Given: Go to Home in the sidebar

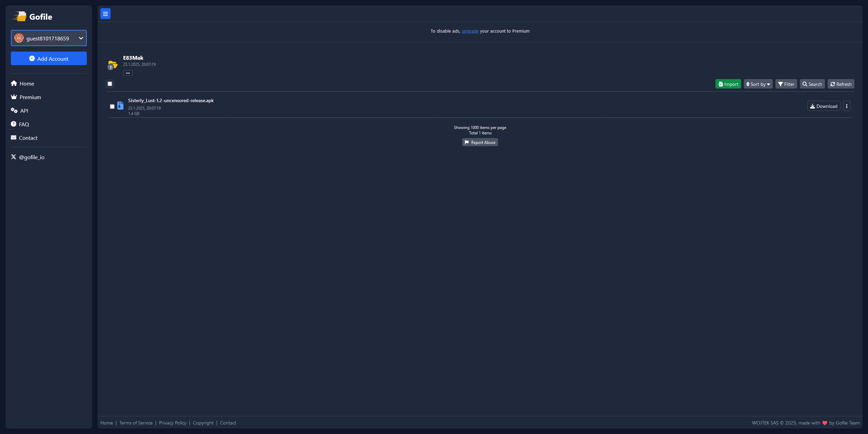Looking at the screenshot, I should tap(22, 83).
